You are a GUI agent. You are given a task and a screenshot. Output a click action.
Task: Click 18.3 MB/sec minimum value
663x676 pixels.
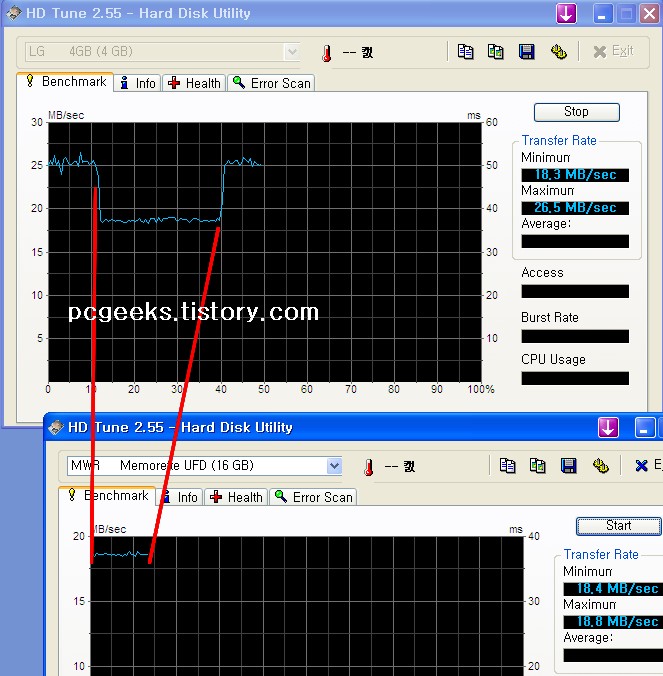(575, 175)
